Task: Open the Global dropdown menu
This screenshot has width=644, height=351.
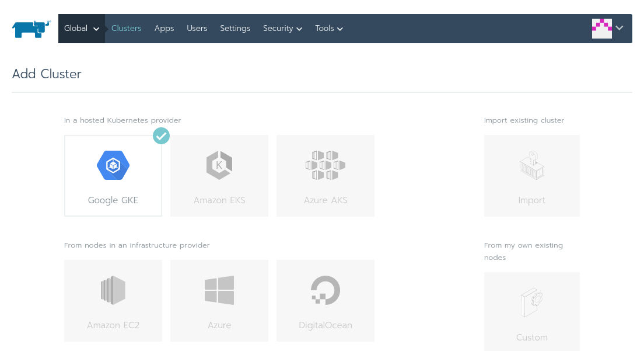Action: (x=81, y=29)
